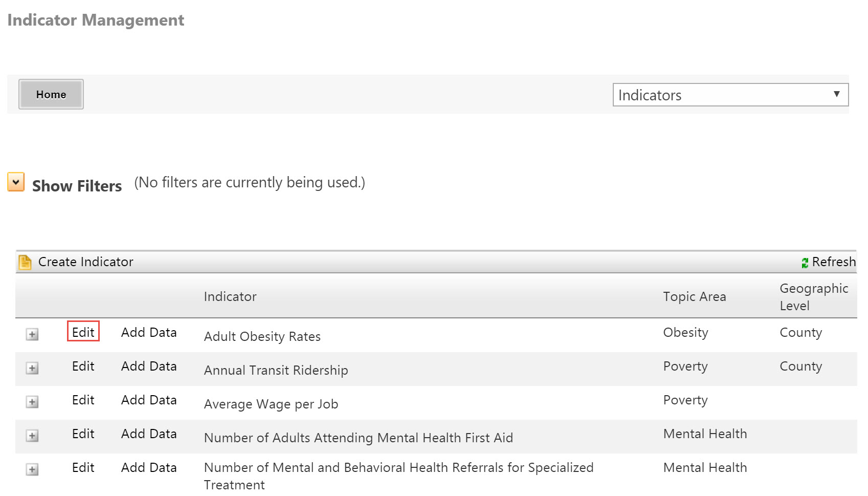Click the green Refresh icon
868x496 pixels.
(805, 263)
